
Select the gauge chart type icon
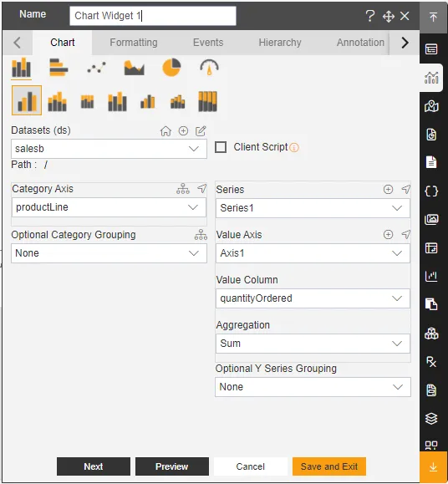click(x=209, y=67)
